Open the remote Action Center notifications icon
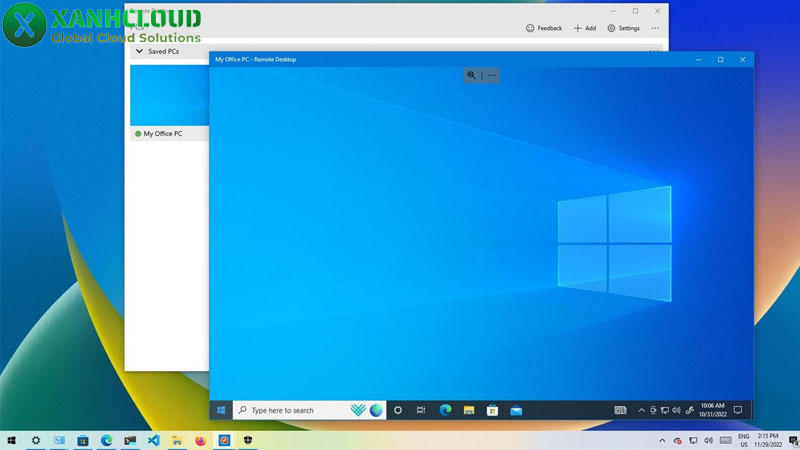 738,410
